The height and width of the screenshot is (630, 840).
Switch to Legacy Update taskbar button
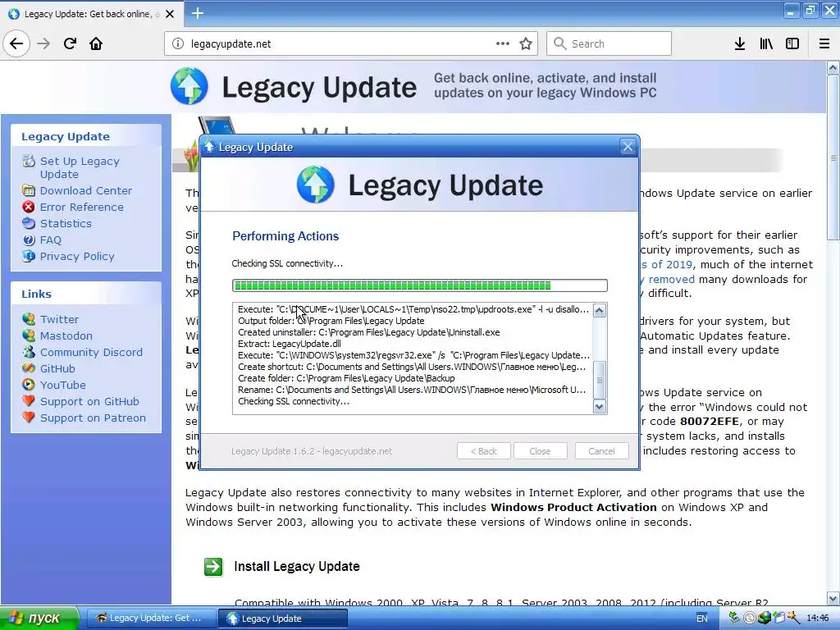283,619
